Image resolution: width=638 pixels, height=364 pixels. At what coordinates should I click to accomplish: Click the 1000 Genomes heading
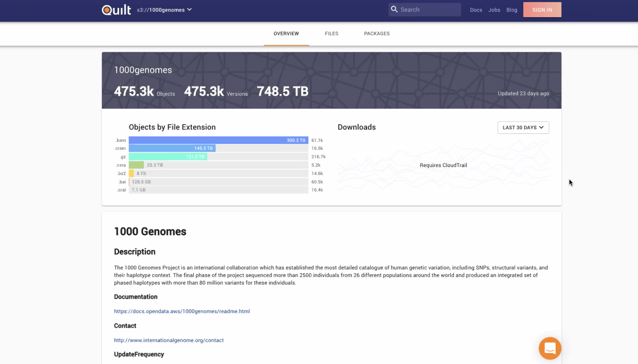[150, 232]
